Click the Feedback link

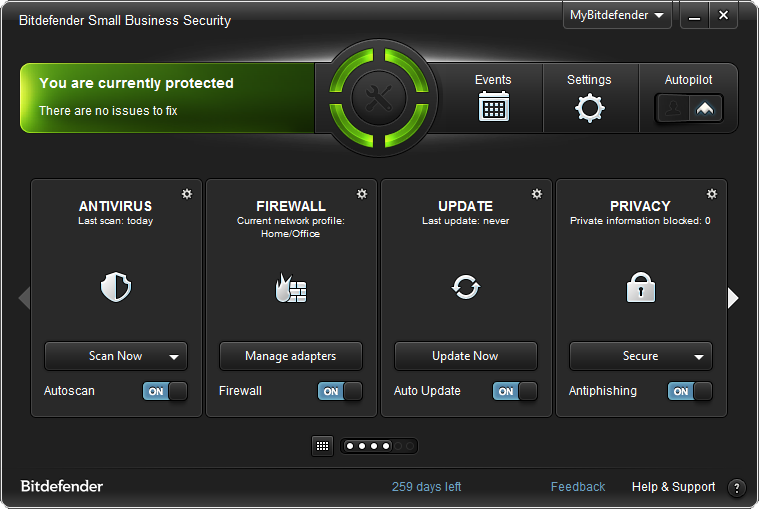click(578, 487)
